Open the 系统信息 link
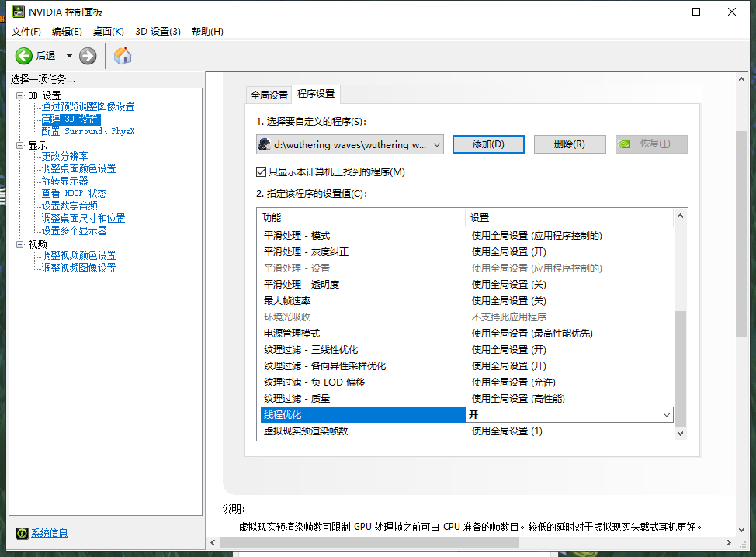Image resolution: width=756 pixels, height=557 pixels. tap(50, 533)
